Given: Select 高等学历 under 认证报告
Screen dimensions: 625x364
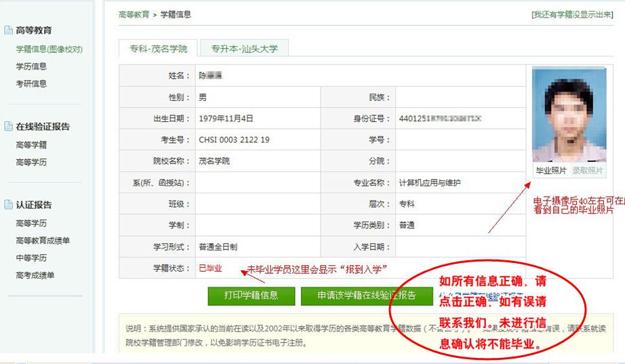Looking at the screenshot, I should coord(31,223).
